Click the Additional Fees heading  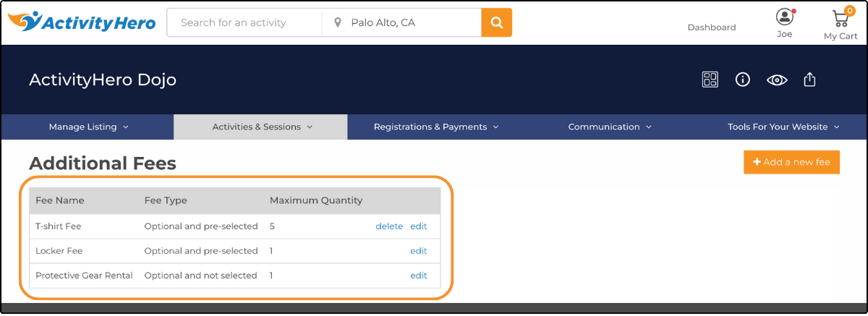[103, 163]
